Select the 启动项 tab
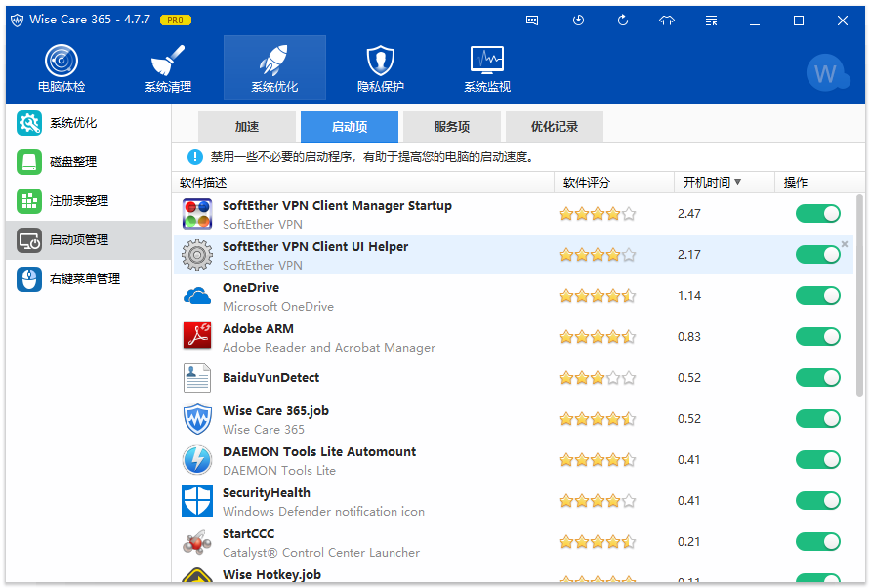871x588 pixels. pos(350,127)
